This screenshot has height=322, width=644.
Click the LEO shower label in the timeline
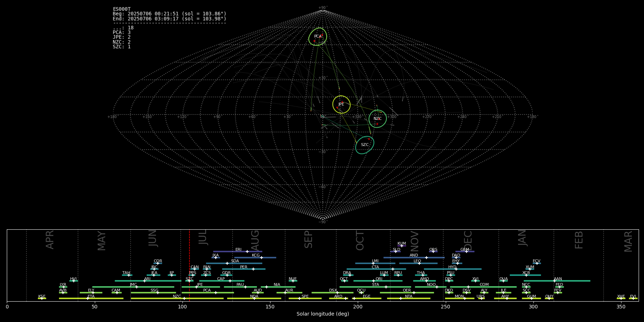click(x=417, y=261)
